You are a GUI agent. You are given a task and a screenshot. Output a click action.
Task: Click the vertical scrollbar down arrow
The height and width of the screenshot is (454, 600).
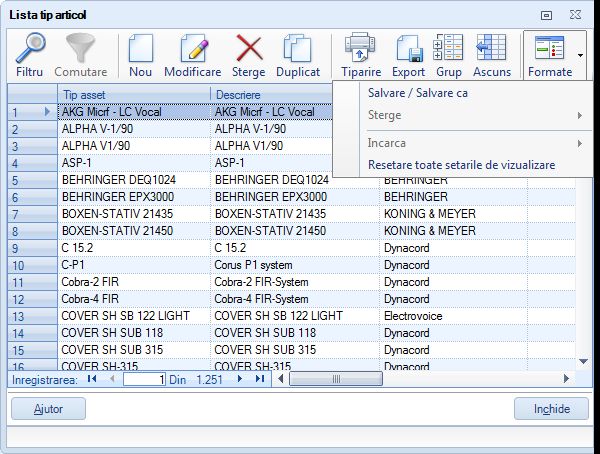tap(584, 361)
